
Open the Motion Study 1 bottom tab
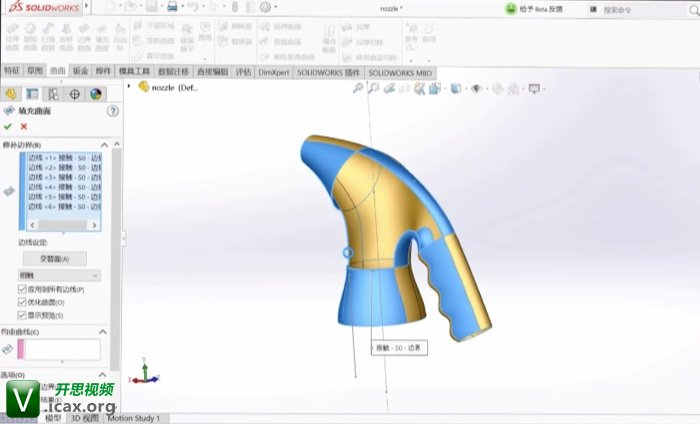pos(133,418)
